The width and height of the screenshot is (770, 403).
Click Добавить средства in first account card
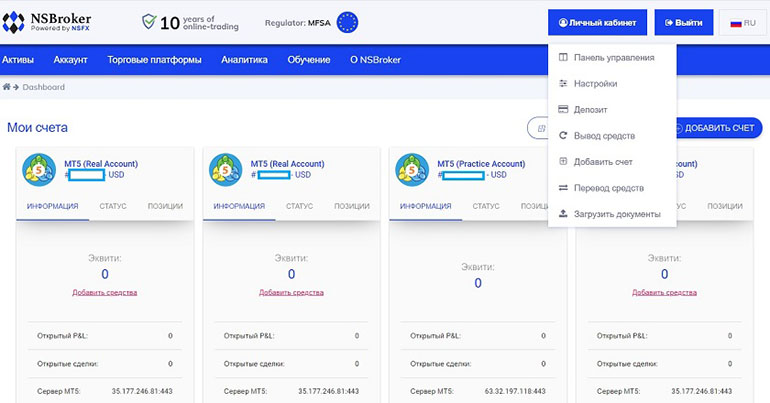tap(105, 293)
